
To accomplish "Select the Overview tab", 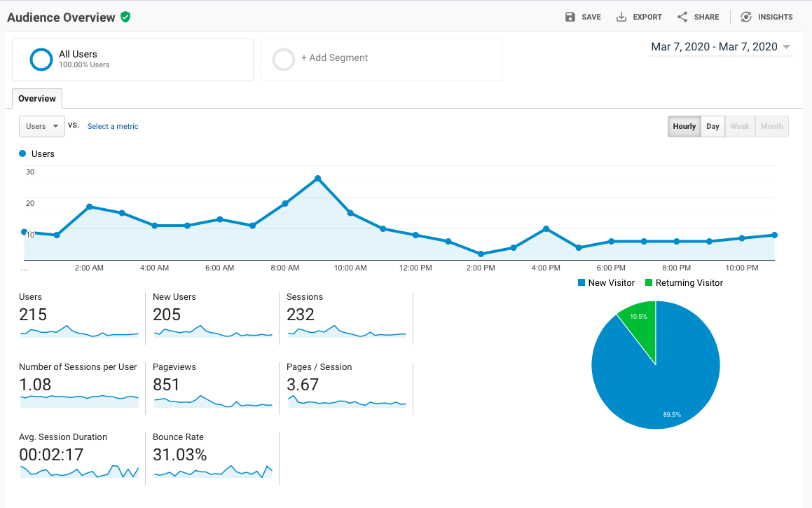I will (x=37, y=99).
